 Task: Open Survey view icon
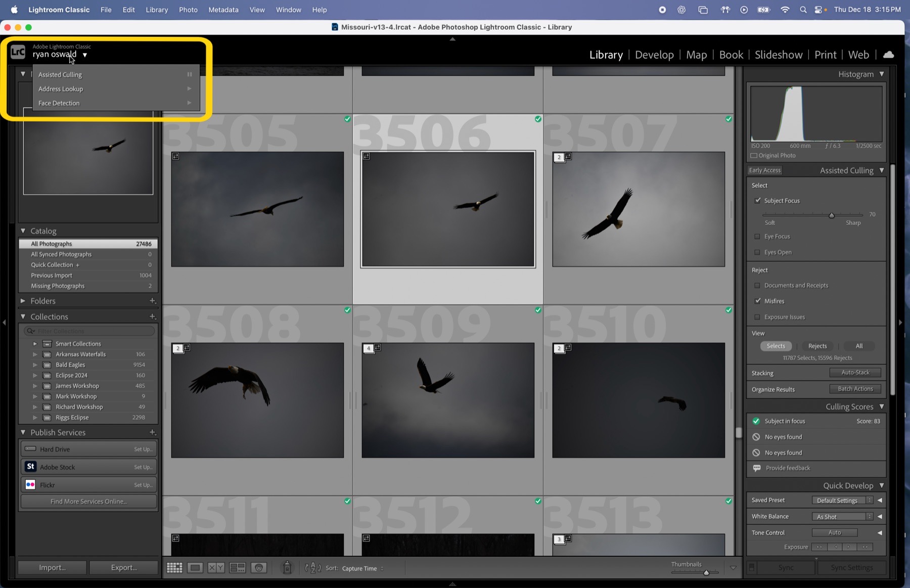pos(237,568)
